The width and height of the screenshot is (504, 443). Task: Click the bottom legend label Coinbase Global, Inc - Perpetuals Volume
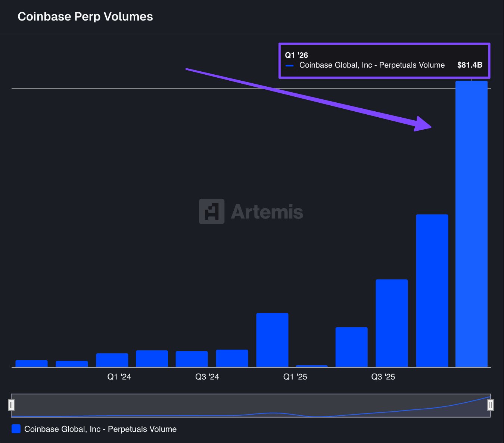100,429
